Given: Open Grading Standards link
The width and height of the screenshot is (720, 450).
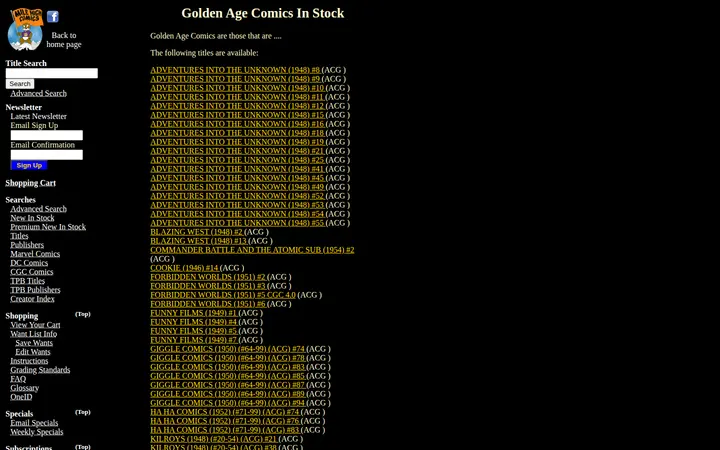Looking at the screenshot, I should [x=40, y=370].
